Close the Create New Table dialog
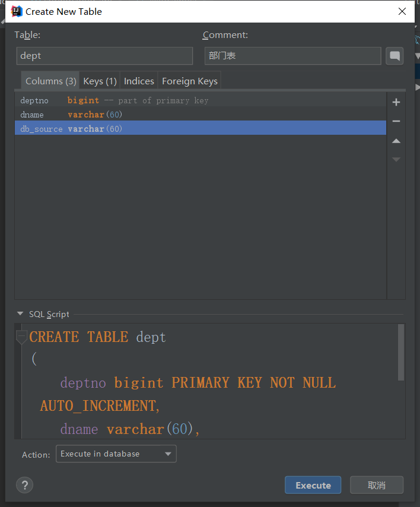 tap(402, 11)
